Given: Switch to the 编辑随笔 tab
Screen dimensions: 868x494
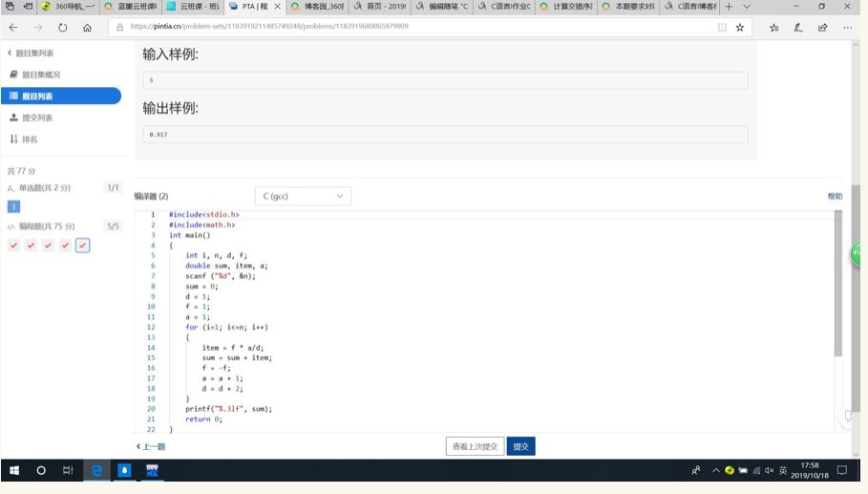Looking at the screenshot, I should coord(442,6).
